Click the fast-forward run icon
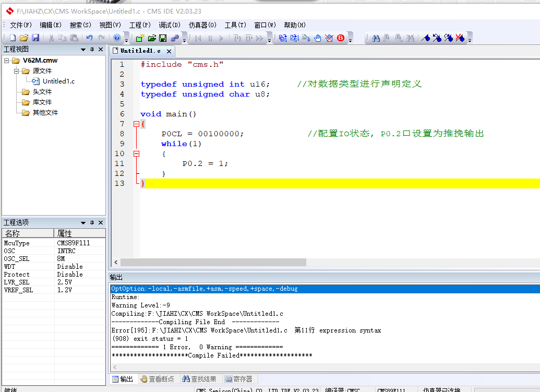The image size is (540, 392). pyautogui.click(x=260, y=38)
